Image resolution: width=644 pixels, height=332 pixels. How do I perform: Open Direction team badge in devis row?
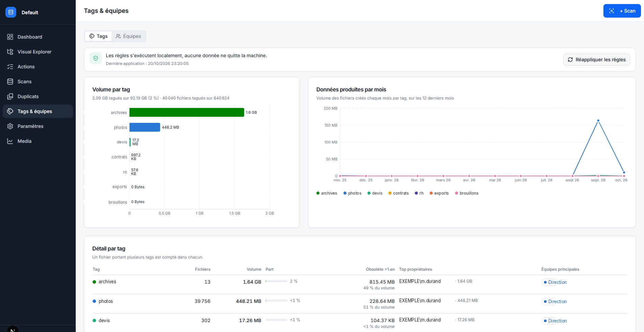[555, 321]
